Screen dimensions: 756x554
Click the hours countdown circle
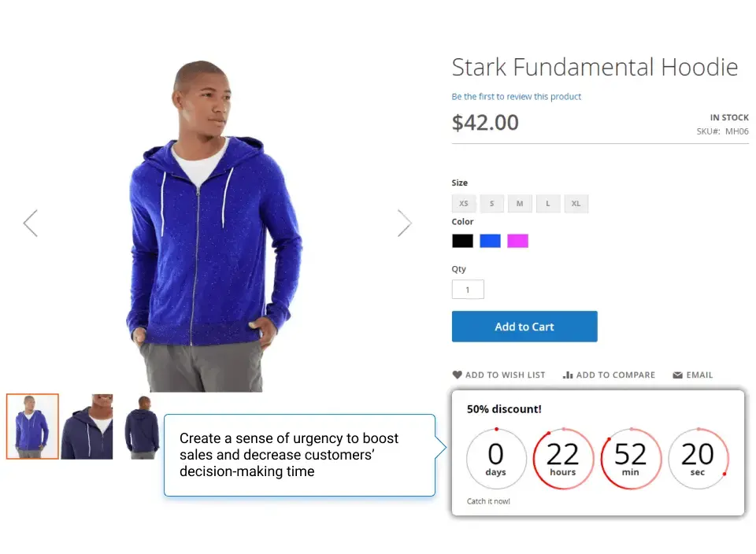[x=562, y=458]
